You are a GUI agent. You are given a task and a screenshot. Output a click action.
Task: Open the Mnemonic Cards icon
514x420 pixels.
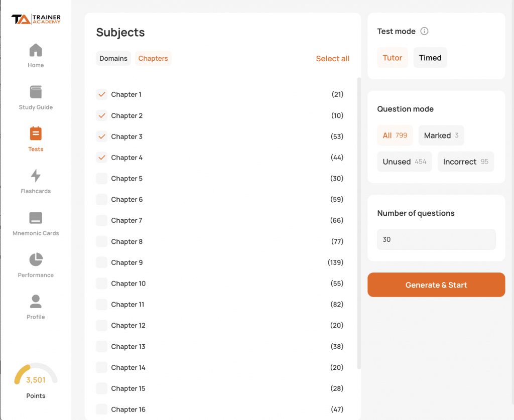point(36,218)
